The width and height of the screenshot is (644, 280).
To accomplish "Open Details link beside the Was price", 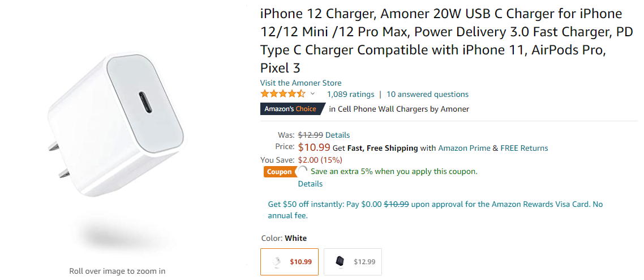I will pos(337,135).
